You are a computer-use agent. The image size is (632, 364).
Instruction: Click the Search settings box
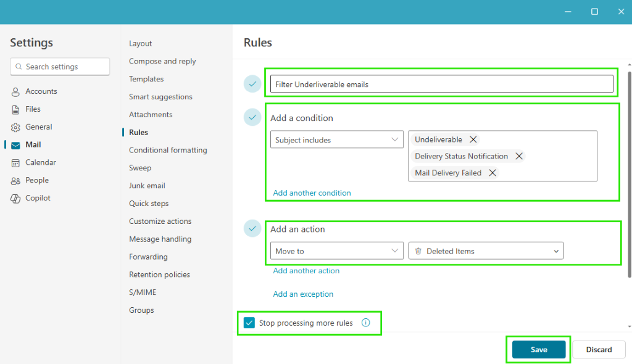click(x=60, y=67)
